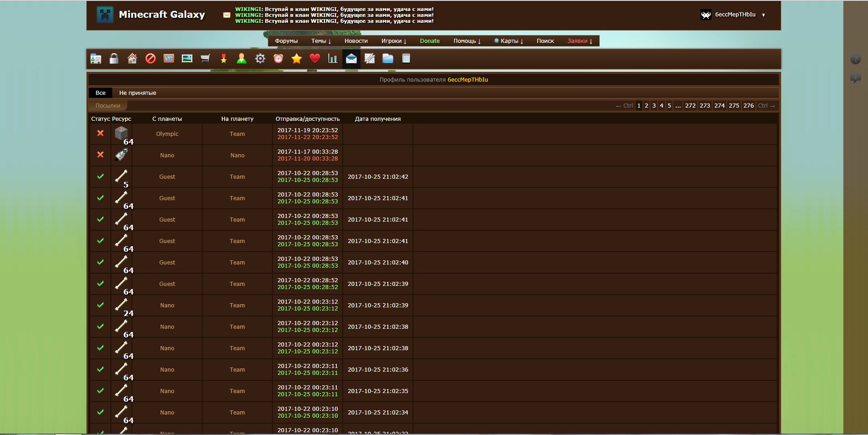
Task: Open the Игроки dropdown in the navigation bar
Action: tap(393, 41)
